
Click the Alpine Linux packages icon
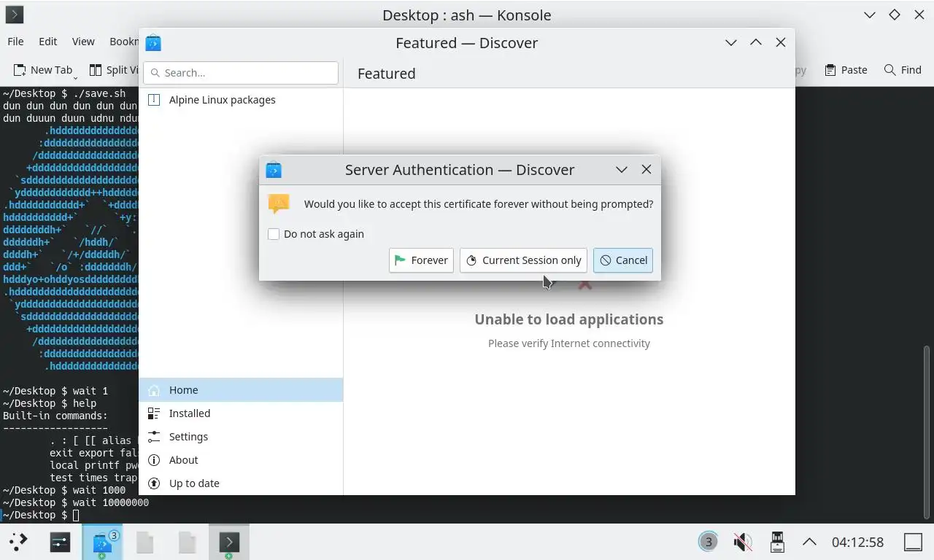154,100
